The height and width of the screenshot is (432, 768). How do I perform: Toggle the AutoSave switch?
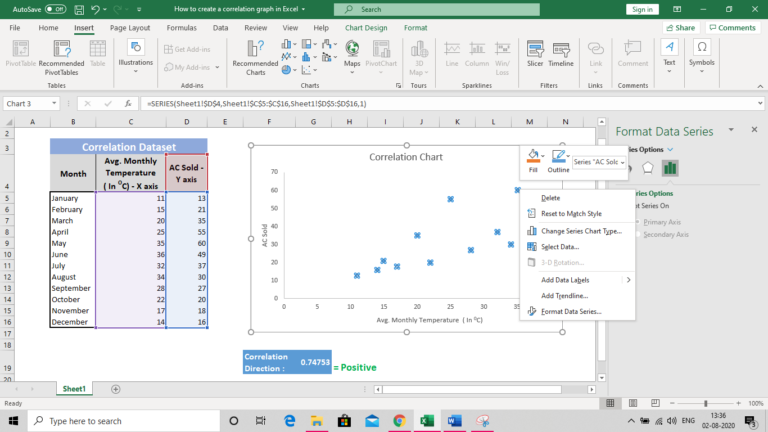[55, 9]
